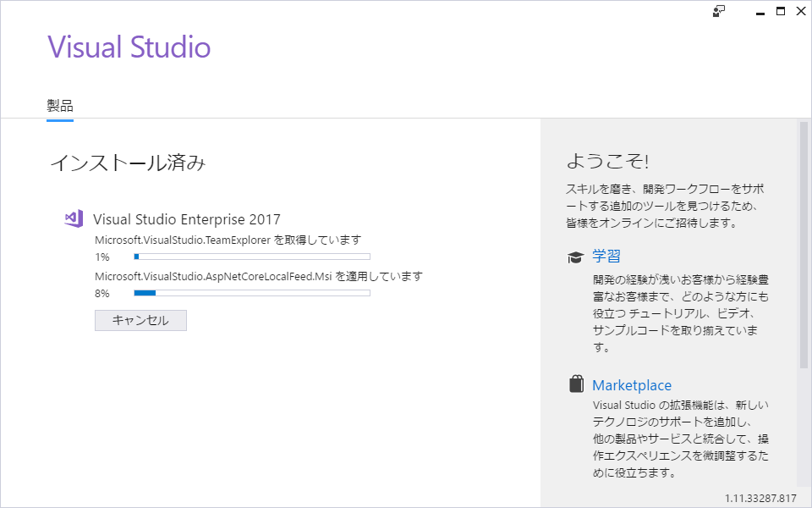Click the 1% progress value
The width and height of the screenshot is (812, 508).
click(102, 257)
